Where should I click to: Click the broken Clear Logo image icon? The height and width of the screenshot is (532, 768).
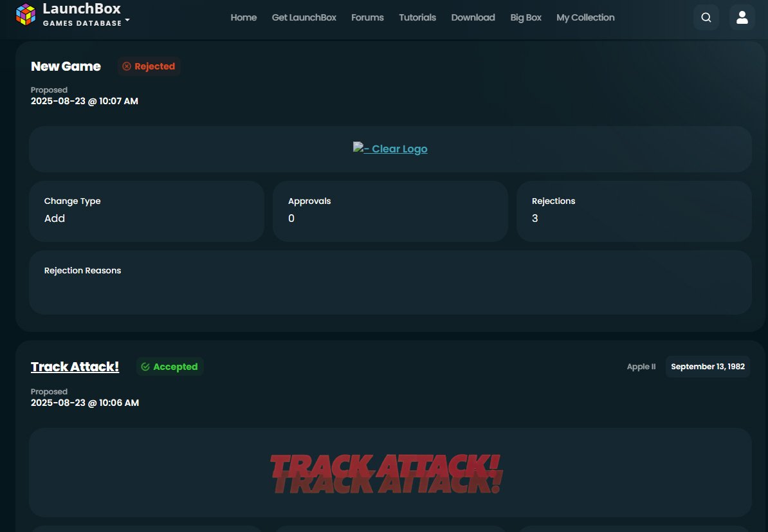[x=358, y=147]
